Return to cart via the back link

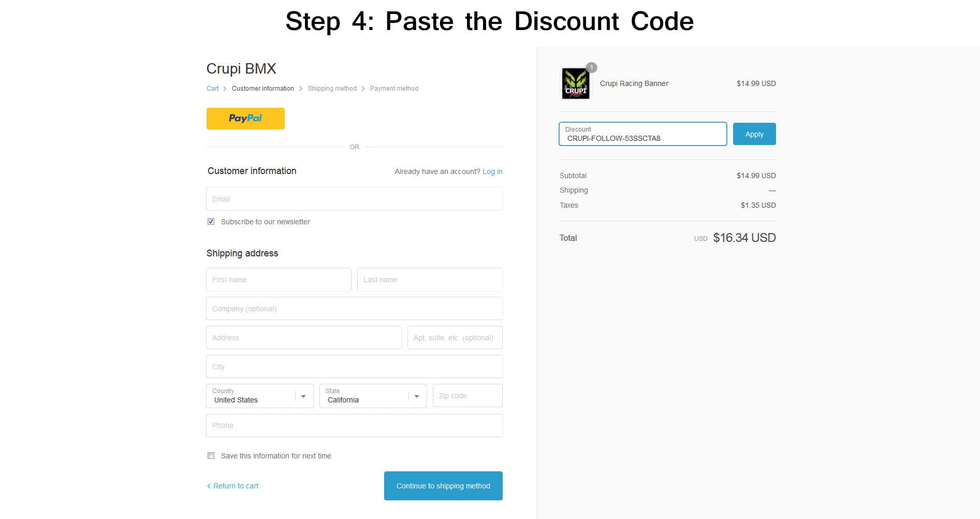click(x=233, y=486)
